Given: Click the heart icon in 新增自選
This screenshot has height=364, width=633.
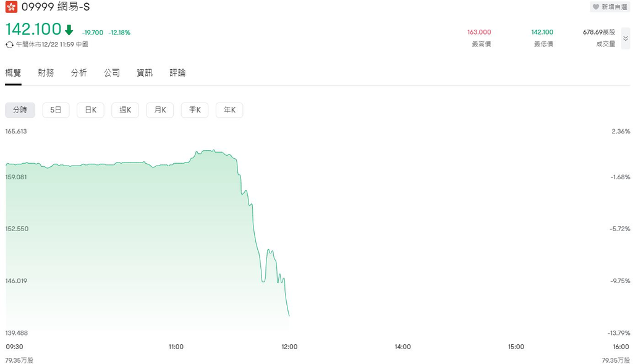Looking at the screenshot, I should pyautogui.click(x=596, y=7).
